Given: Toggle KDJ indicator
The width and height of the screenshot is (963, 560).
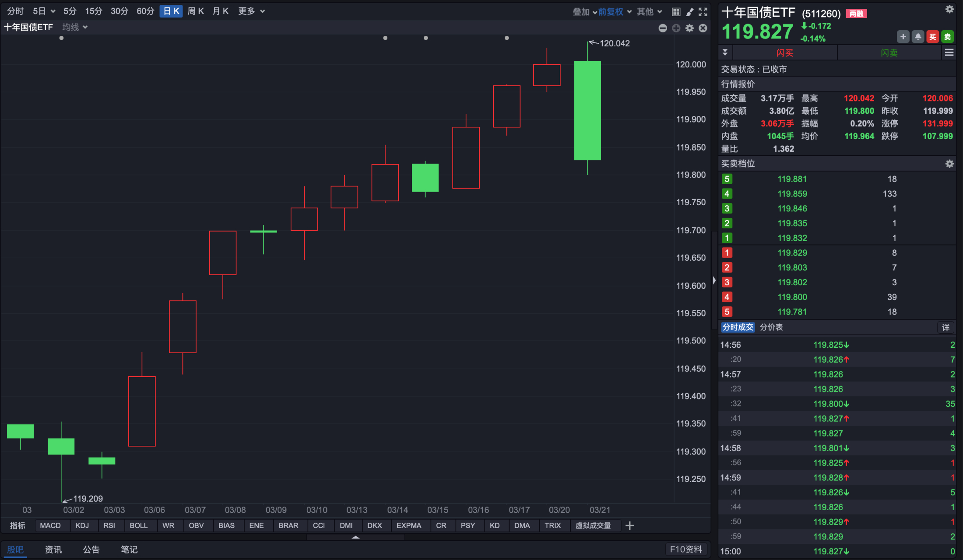Looking at the screenshot, I should [82, 525].
